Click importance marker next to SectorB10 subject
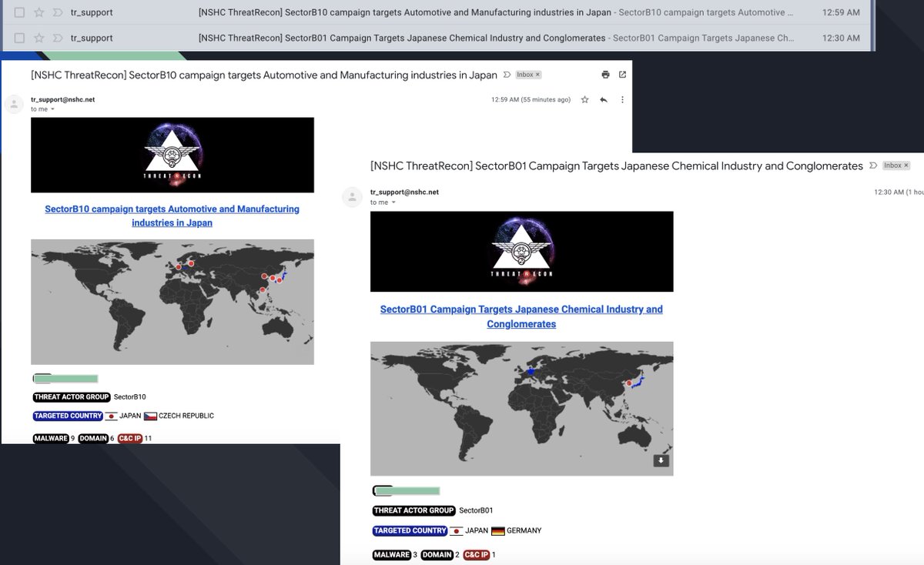The width and height of the screenshot is (924, 565). click(x=507, y=75)
